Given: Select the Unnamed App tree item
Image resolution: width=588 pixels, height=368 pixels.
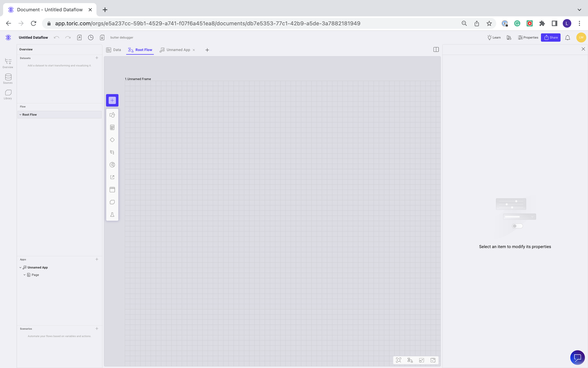Looking at the screenshot, I should pyautogui.click(x=38, y=268).
